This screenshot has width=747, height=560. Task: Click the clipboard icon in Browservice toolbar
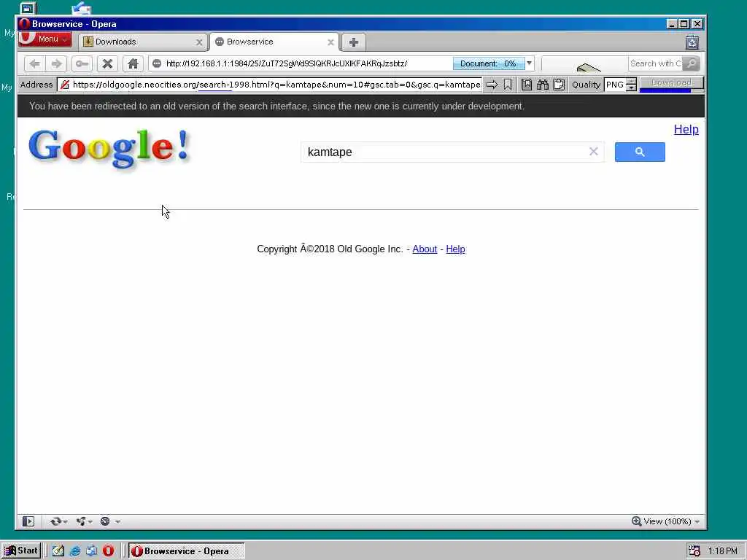tap(559, 85)
